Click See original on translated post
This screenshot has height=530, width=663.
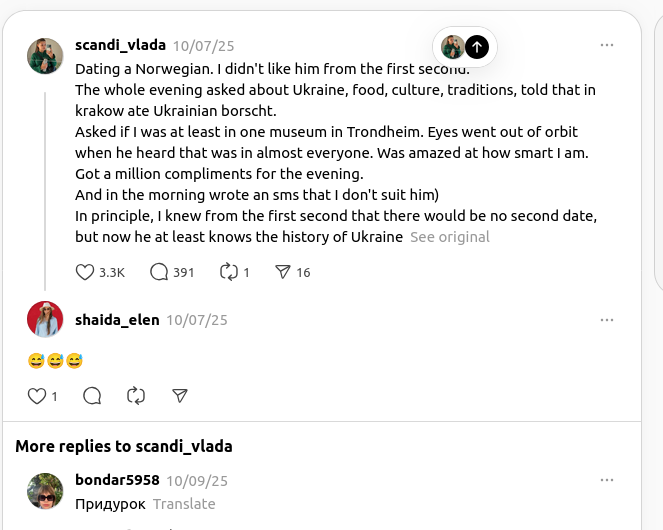[x=450, y=237]
